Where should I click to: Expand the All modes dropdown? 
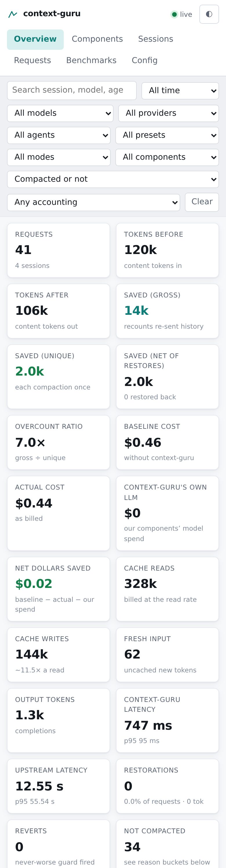(59, 157)
